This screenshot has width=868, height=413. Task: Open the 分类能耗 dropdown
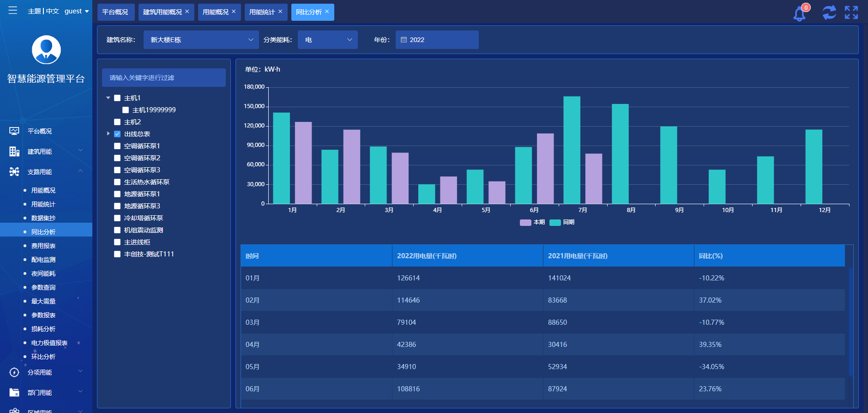pos(327,40)
